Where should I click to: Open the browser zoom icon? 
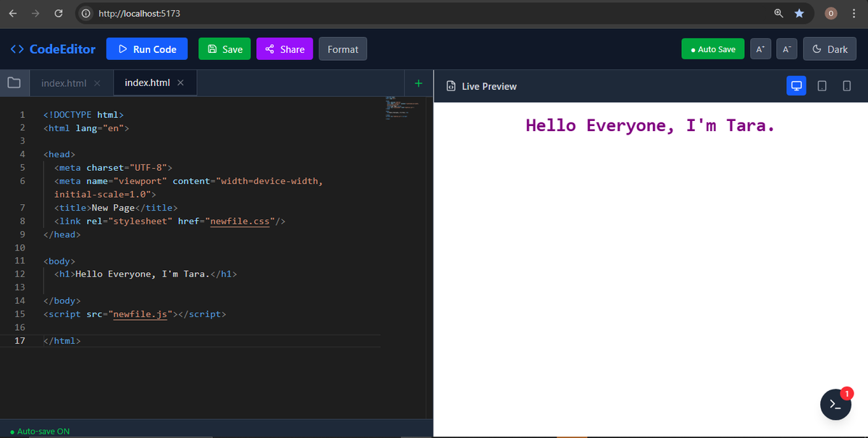778,13
